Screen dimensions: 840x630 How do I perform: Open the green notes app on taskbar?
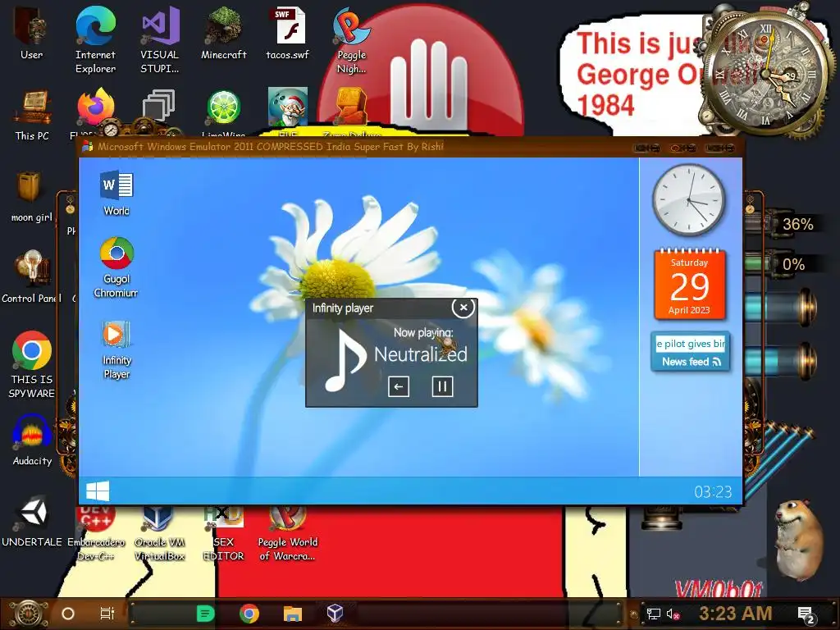[206, 614]
